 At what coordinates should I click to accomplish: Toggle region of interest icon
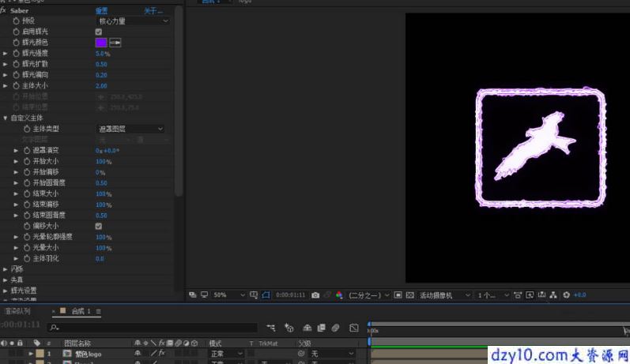pyautogui.click(x=398, y=295)
